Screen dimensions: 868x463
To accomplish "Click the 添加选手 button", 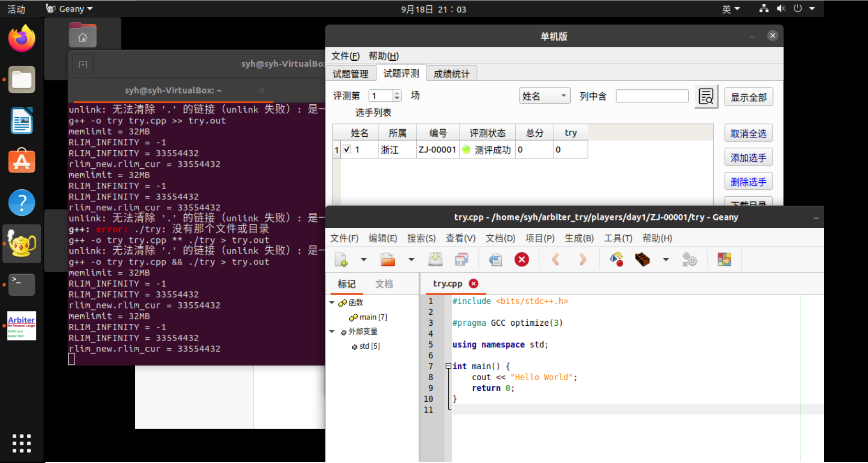I will 748,157.
